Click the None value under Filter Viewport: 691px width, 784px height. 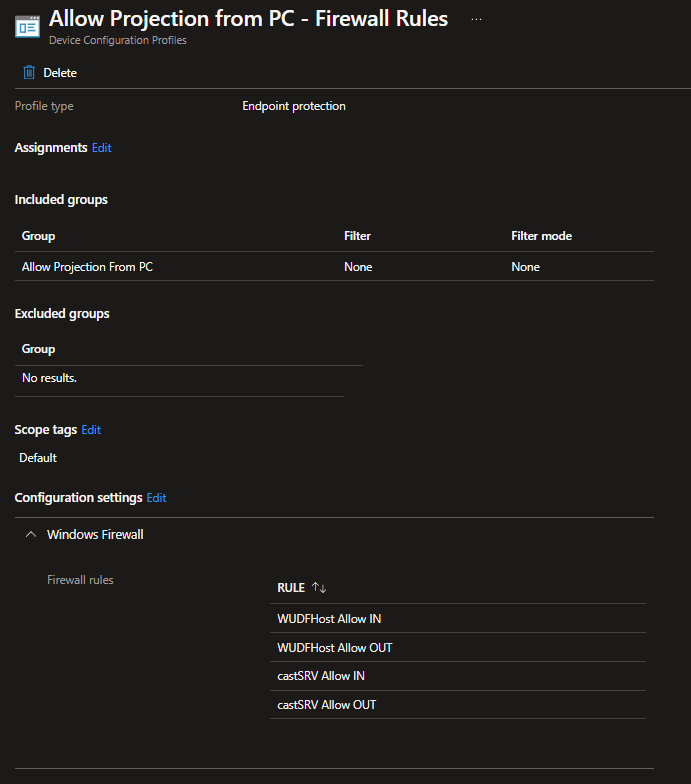358,267
